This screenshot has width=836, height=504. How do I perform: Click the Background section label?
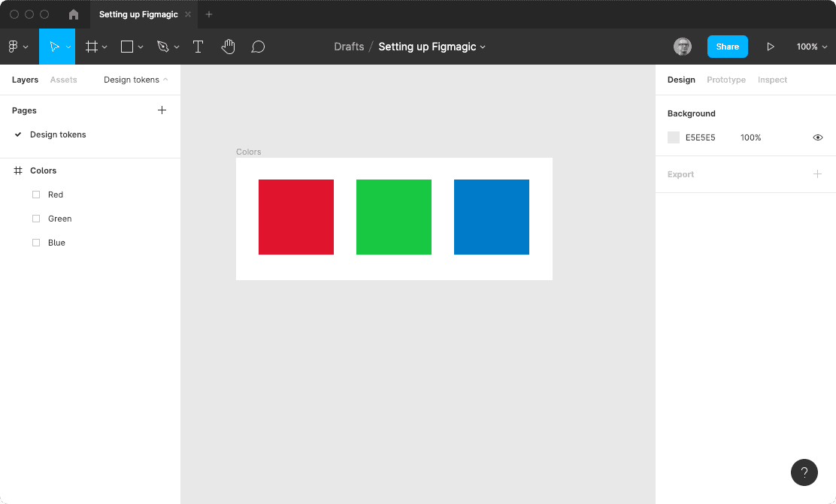pos(691,113)
